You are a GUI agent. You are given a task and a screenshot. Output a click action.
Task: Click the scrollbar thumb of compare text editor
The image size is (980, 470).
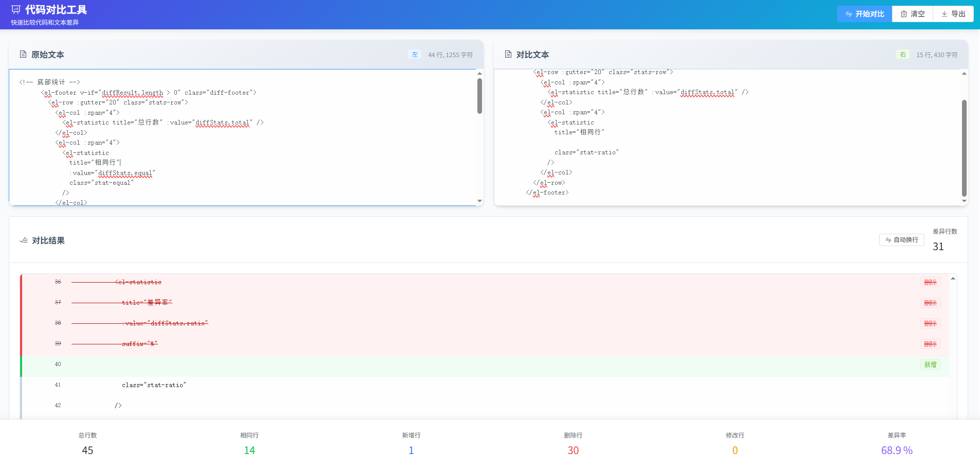click(x=964, y=148)
